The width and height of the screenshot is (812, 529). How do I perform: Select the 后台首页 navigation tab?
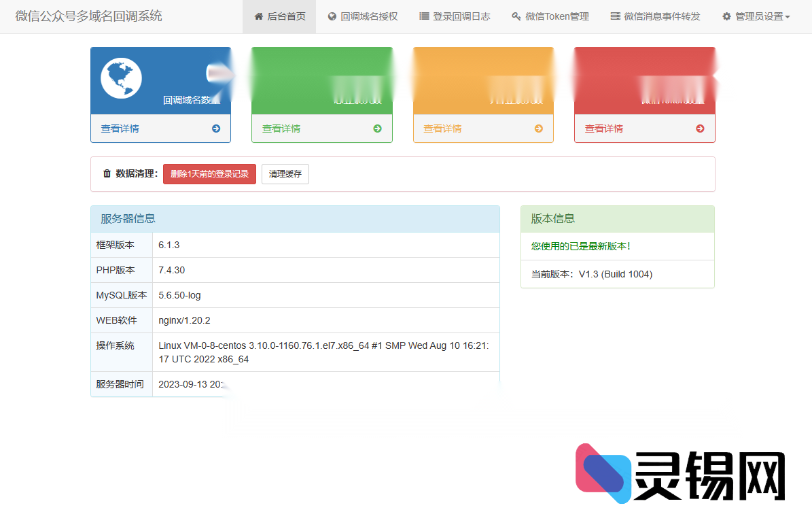[279, 16]
